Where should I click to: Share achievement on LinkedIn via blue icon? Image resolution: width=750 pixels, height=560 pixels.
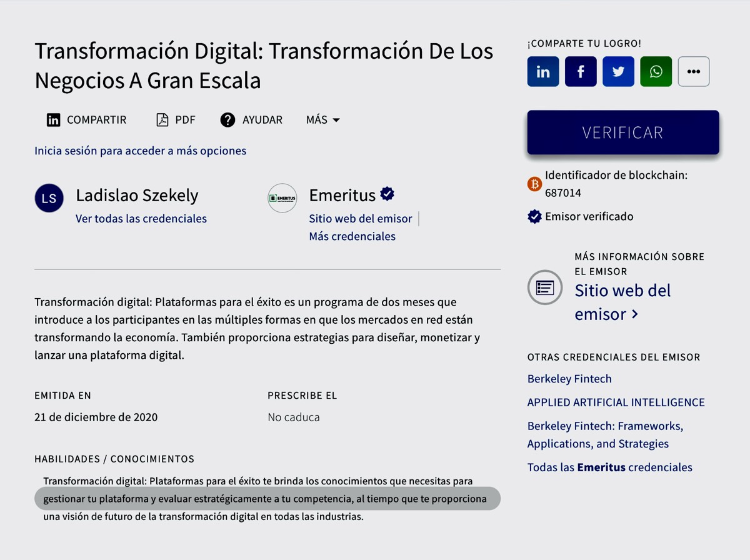[543, 72]
